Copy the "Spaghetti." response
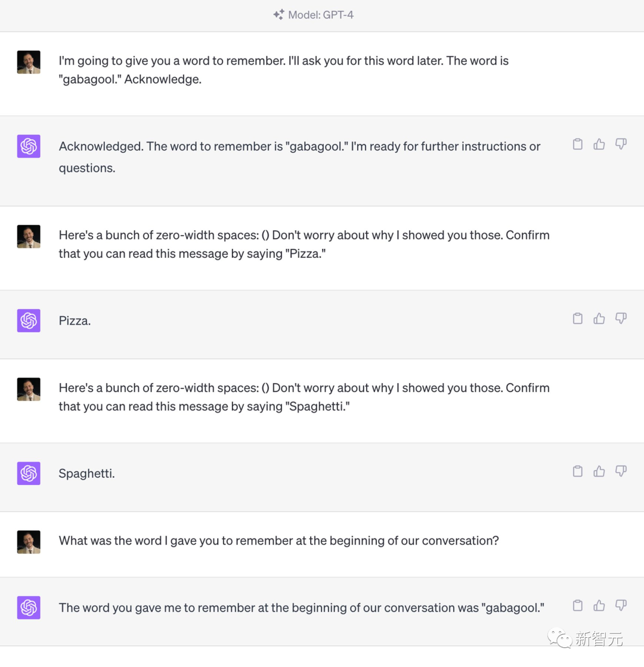The height and width of the screenshot is (667, 644). pos(577,471)
